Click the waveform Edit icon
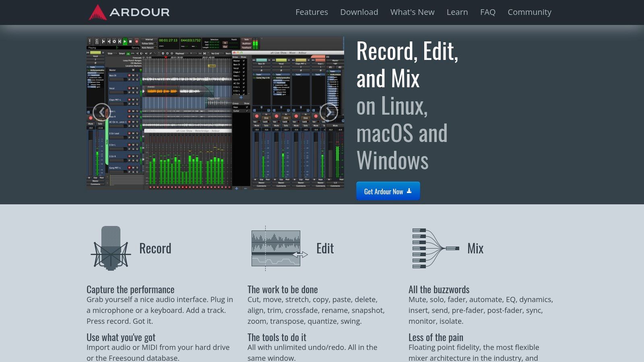 [279, 248]
